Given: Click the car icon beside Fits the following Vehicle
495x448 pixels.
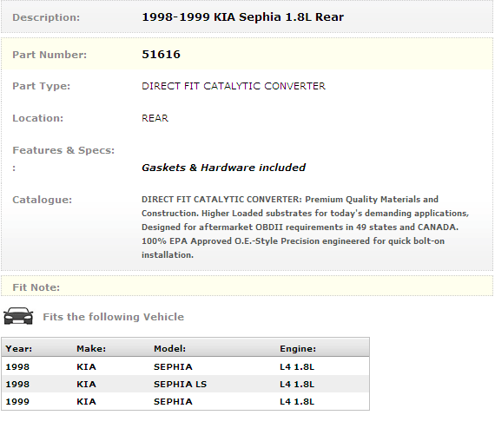Looking at the screenshot, I should 18,316.
